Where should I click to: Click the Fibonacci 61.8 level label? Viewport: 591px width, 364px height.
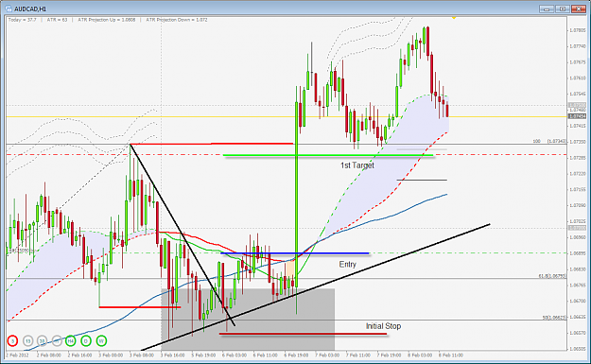pos(552,276)
